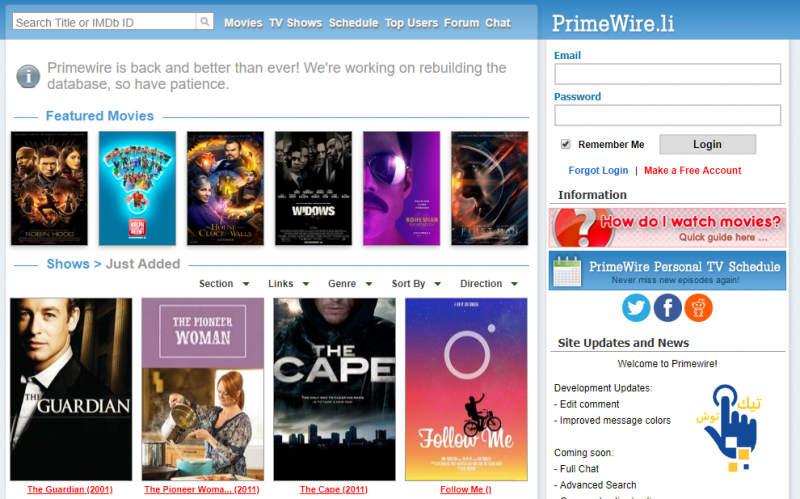Click the Welcome to Primewire! text

tap(667, 364)
